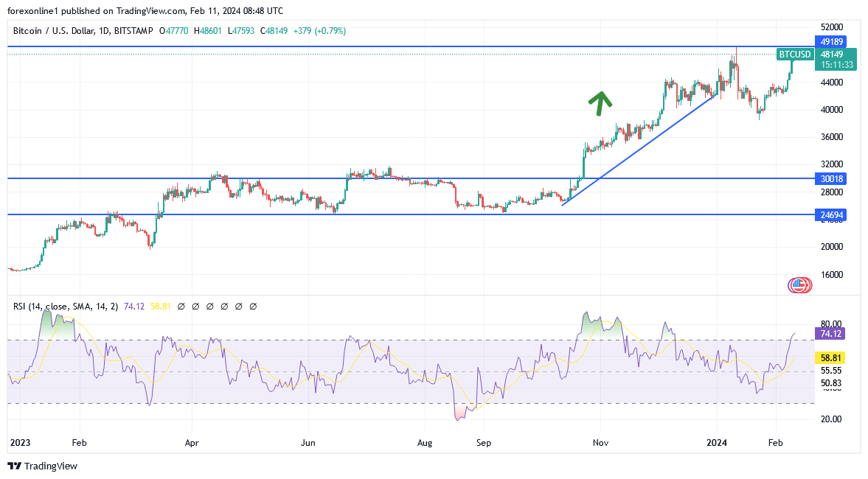Image resolution: width=868 pixels, height=479 pixels.
Task: Click the 49189 price level label on the right scale
Action: (830, 42)
